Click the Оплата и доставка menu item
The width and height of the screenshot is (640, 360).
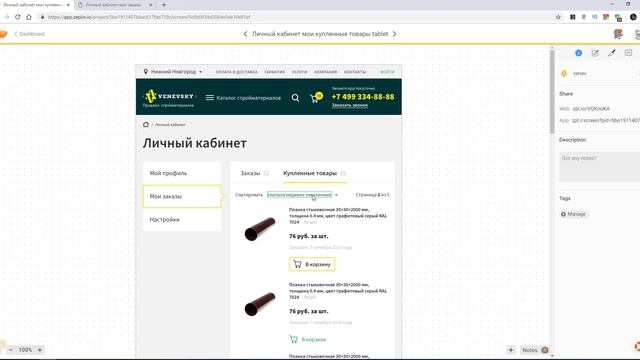236,72
